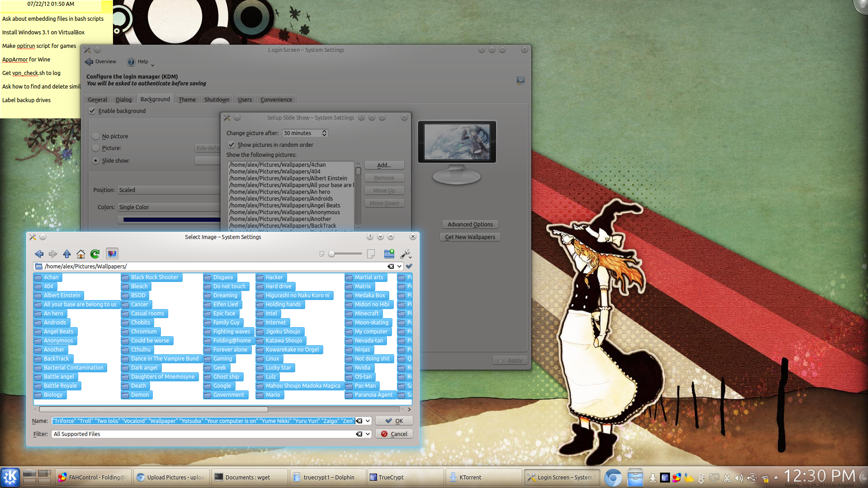868x488 pixels.
Task: Open Klipper scissors tray icon
Action: pyautogui.click(x=727, y=478)
